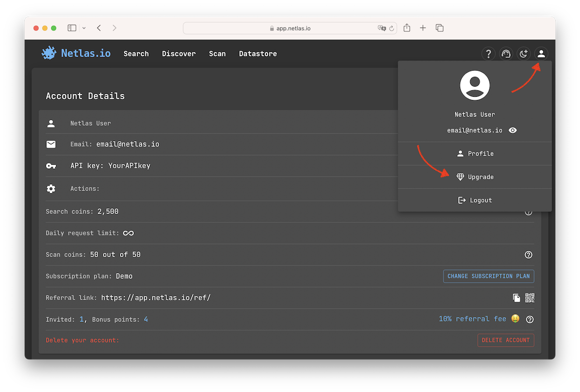Click the Profile person icon in menu
This screenshot has height=392, width=580.
[460, 154]
